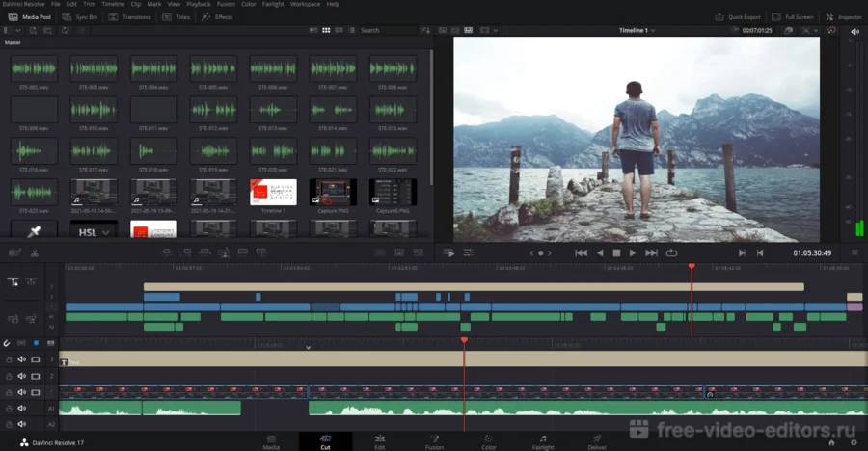Open the File menu
This screenshot has width=868, height=451.
coord(56,4)
